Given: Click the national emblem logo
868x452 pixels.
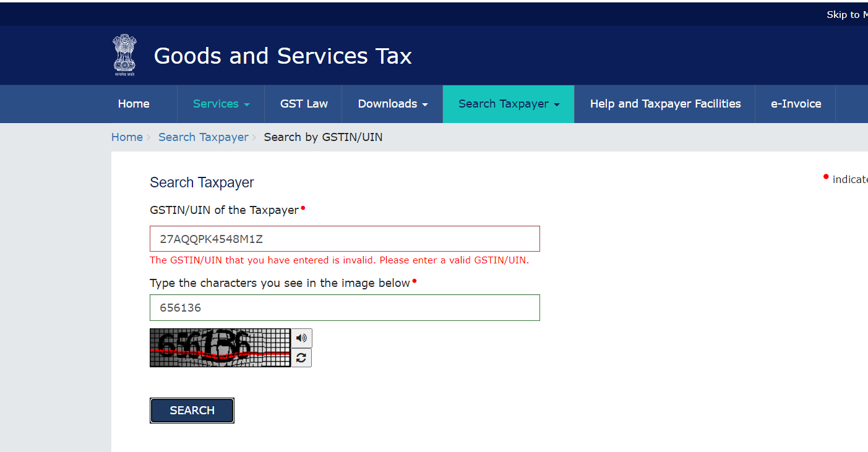Looking at the screenshot, I should 124,55.
